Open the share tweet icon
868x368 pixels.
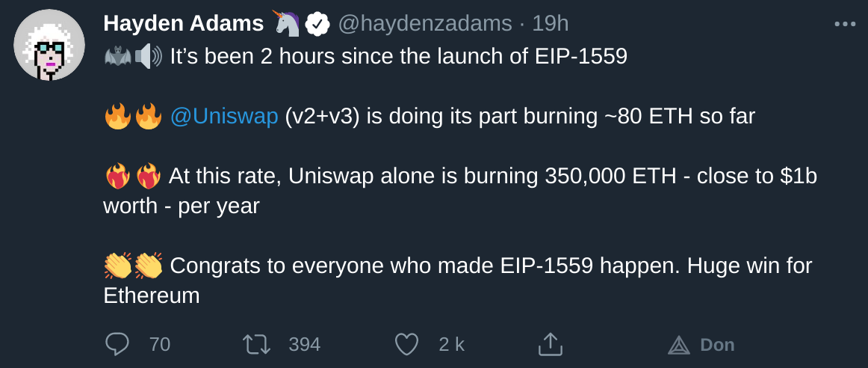pyautogui.click(x=550, y=344)
